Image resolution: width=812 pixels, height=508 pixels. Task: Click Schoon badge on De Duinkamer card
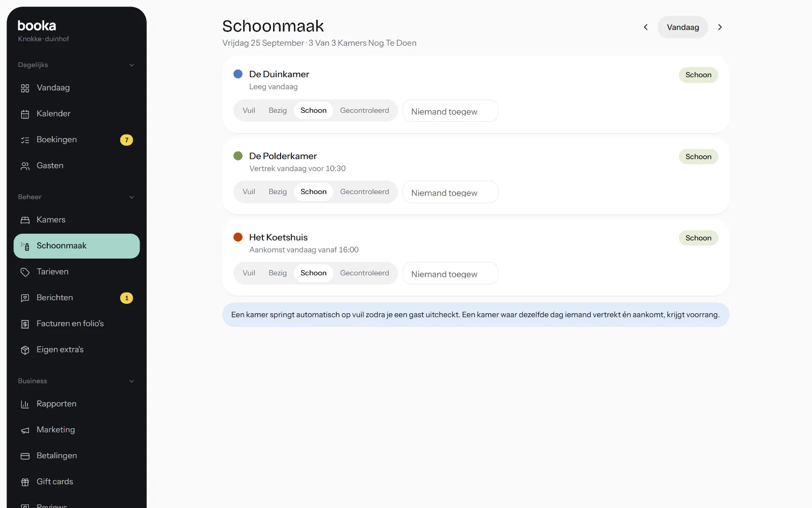click(x=698, y=75)
